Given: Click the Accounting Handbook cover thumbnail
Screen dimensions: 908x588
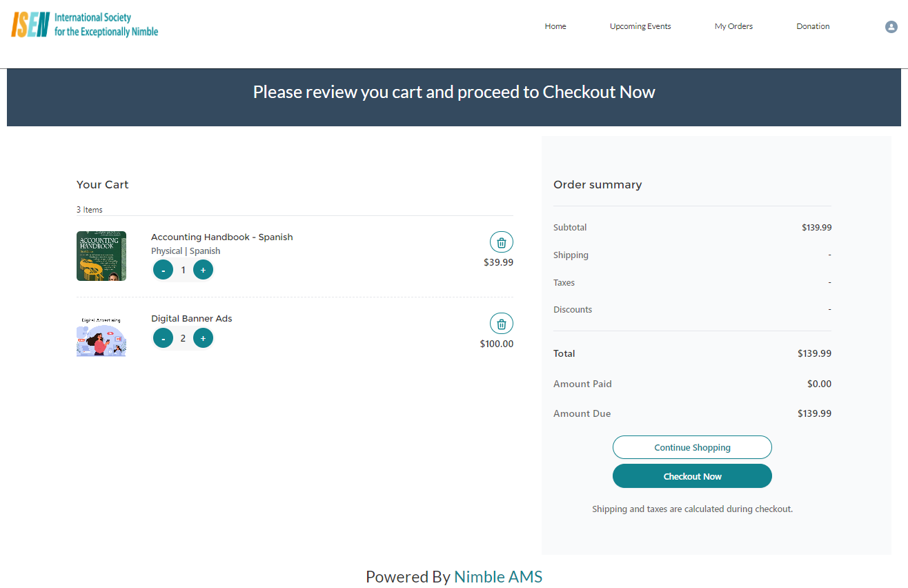Looking at the screenshot, I should click(x=101, y=256).
